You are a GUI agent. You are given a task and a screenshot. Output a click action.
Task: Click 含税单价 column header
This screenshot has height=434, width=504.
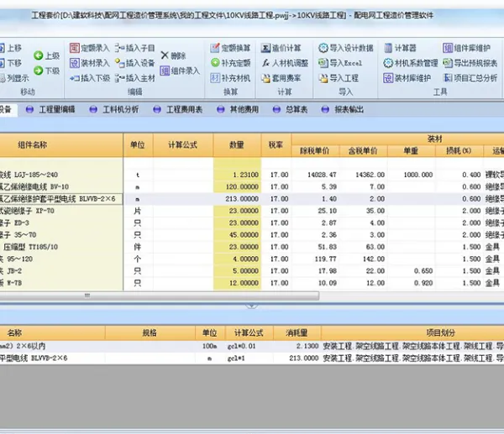coord(363,150)
